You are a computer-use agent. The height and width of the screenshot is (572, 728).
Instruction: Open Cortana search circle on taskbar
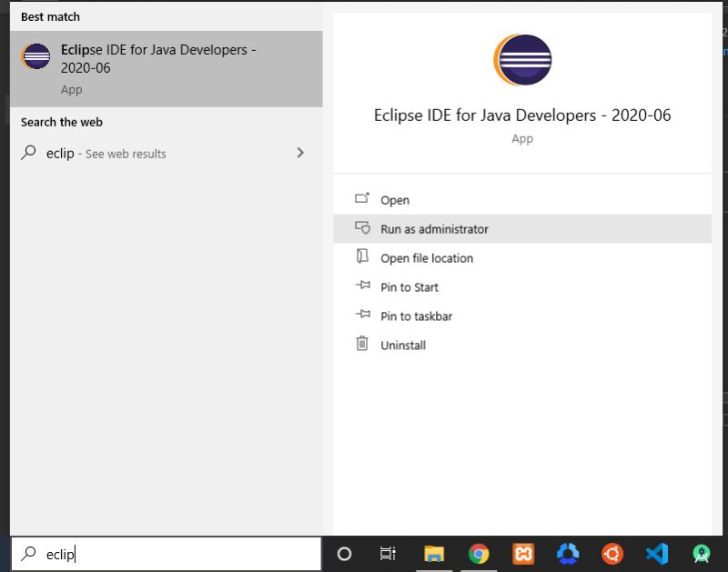point(345,552)
